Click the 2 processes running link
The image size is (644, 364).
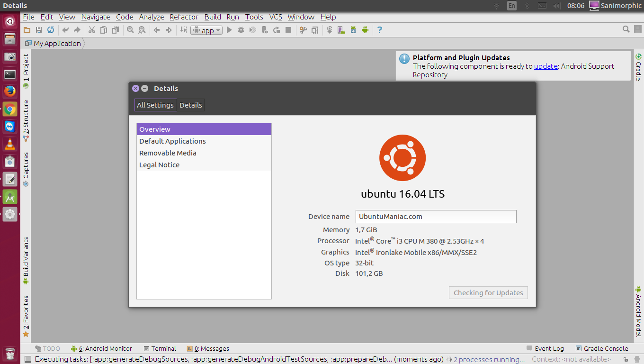[x=489, y=360]
